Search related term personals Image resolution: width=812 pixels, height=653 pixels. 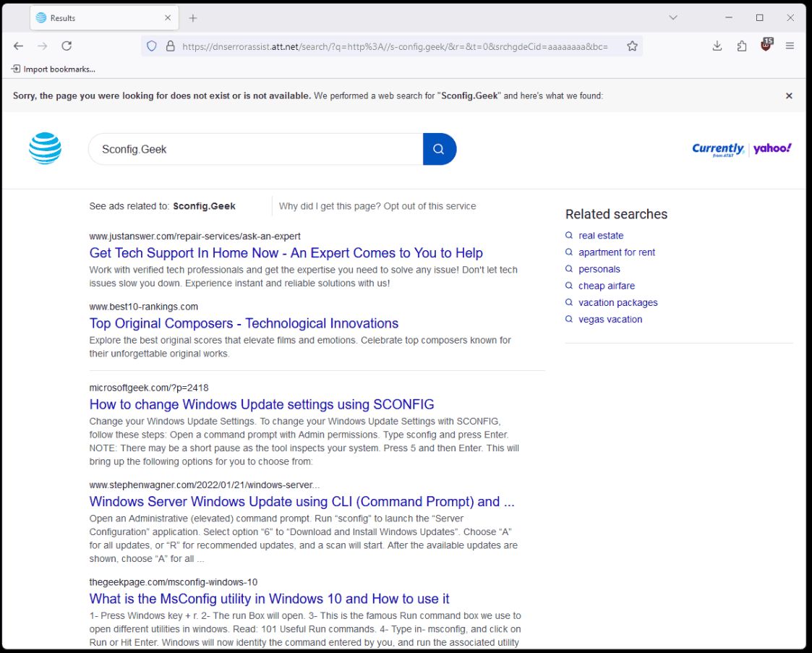click(x=599, y=269)
